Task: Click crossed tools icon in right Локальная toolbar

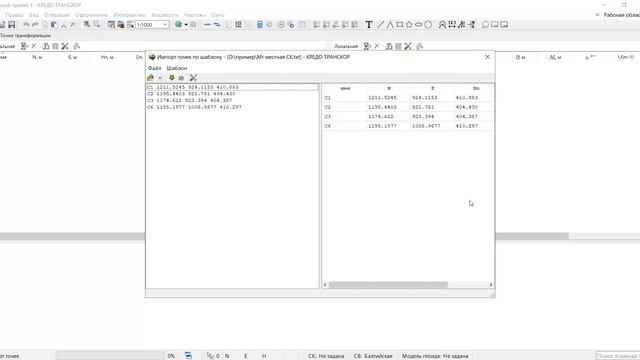Action: click(408, 46)
